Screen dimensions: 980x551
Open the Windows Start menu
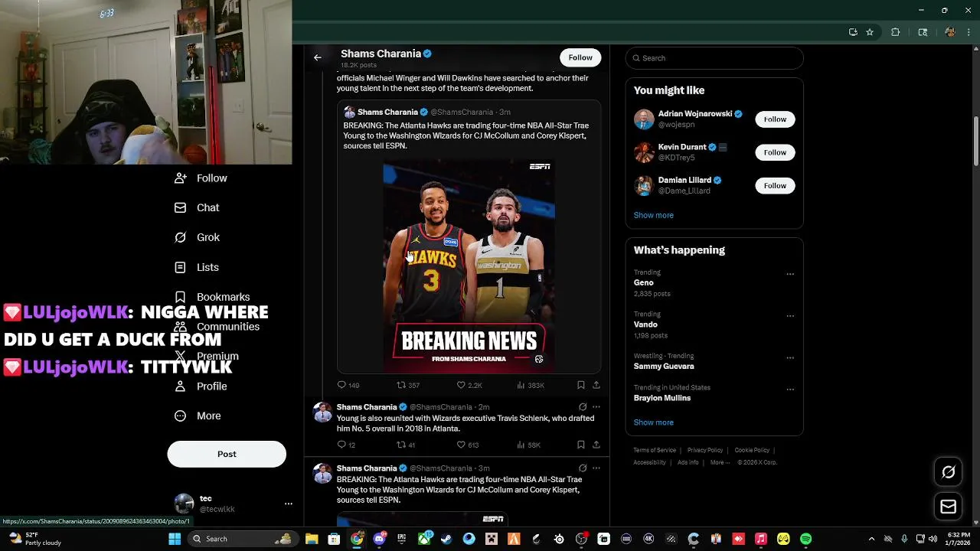pos(175,539)
